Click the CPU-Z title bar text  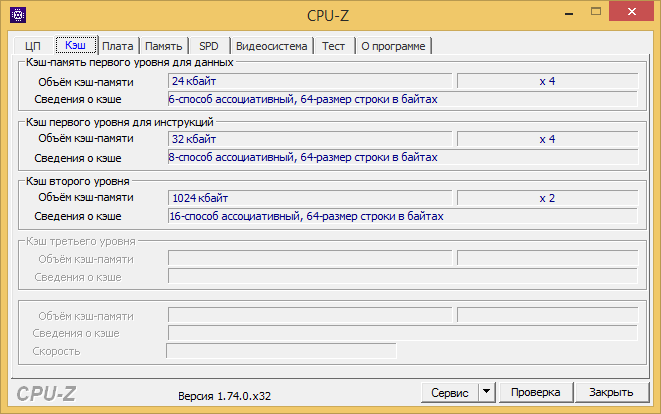(x=328, y=16)
